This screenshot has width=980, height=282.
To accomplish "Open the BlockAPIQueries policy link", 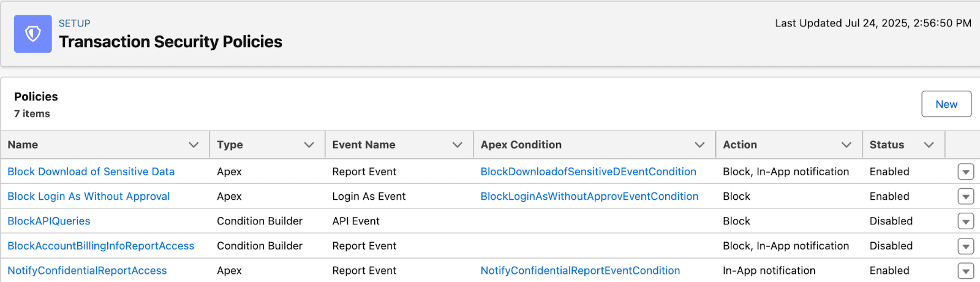I will [x=48, y=221].
